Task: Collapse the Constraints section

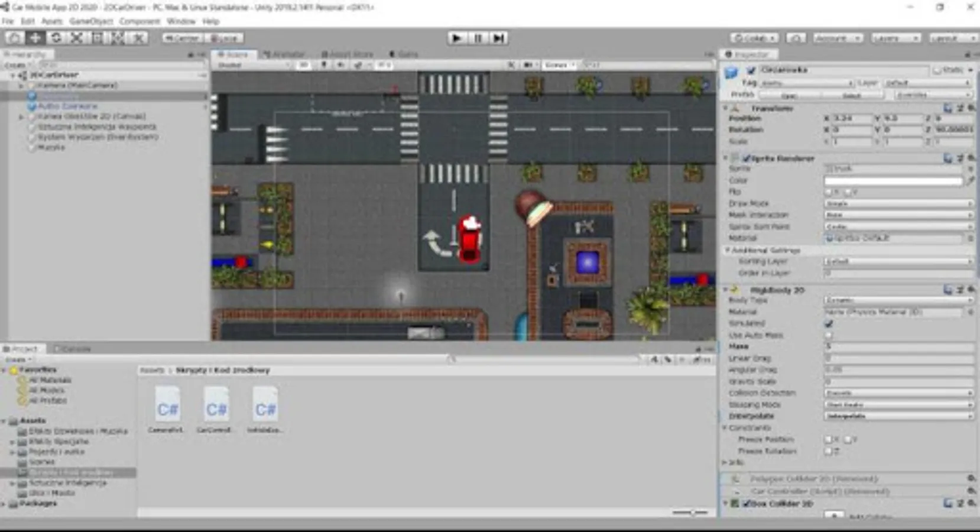Action: (725, 427)
